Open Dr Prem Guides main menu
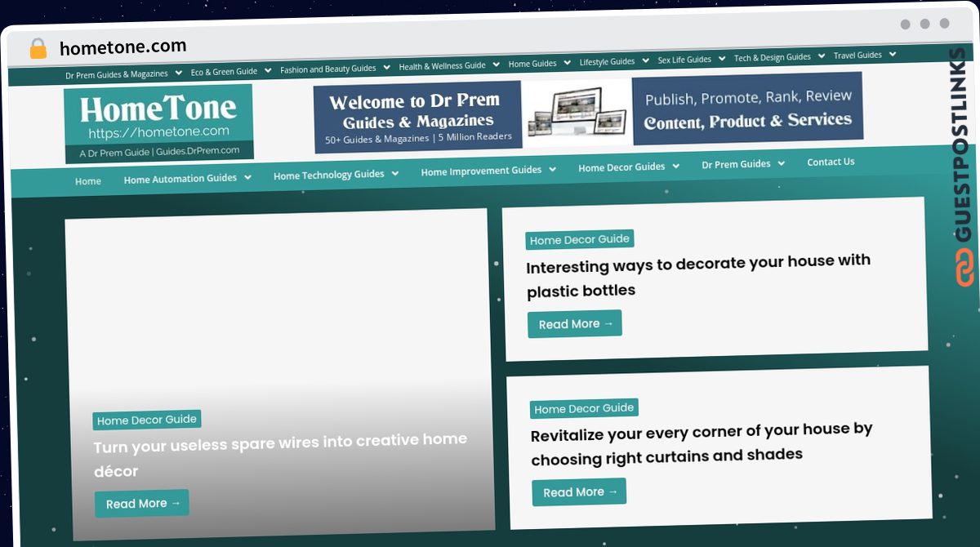 click(736, 164)
